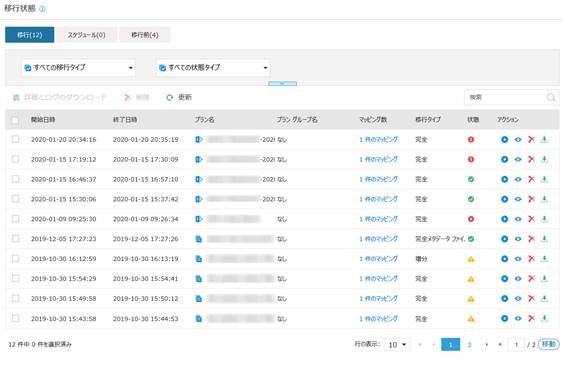The height and width of the screenshot is (373, 563).
Task: Open mapping link in 2020-01-20 20:34:16 row
Action: tap(378, 139)
